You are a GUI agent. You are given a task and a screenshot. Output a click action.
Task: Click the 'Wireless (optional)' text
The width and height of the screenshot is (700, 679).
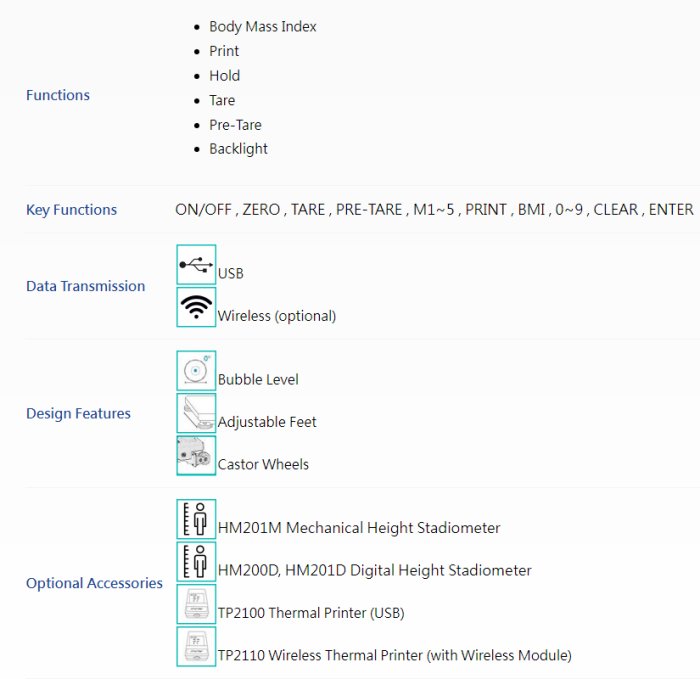(x=277, y=316)
